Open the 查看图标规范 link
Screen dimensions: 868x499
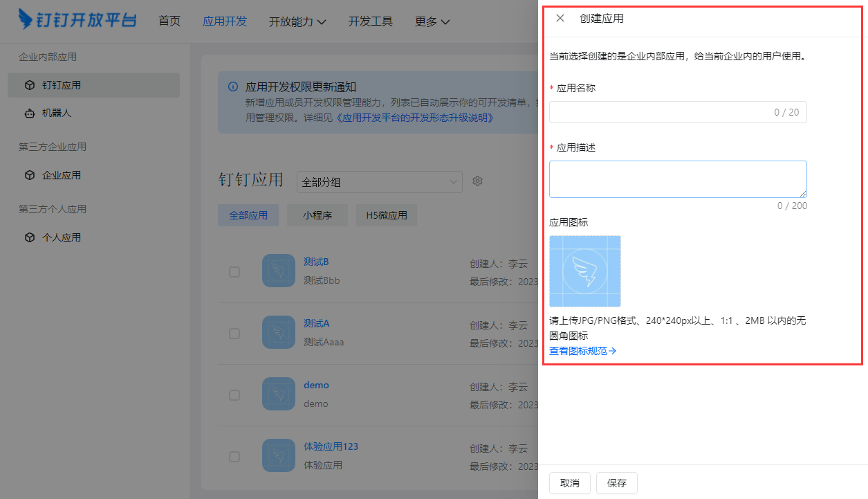point(582,351)
